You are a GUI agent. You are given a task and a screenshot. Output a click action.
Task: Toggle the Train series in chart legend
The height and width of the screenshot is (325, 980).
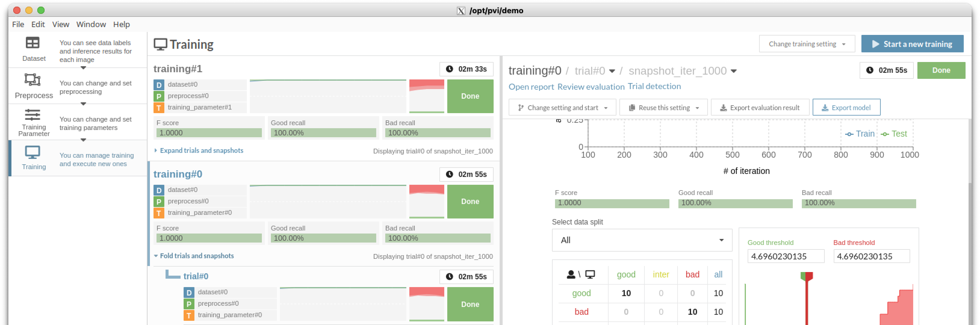point(860,134)
